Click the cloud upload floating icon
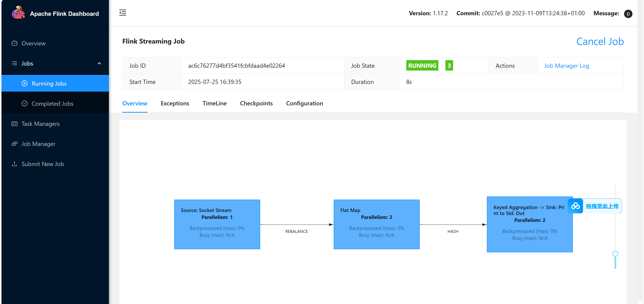644x304 pixels. [x=575, y=206]
